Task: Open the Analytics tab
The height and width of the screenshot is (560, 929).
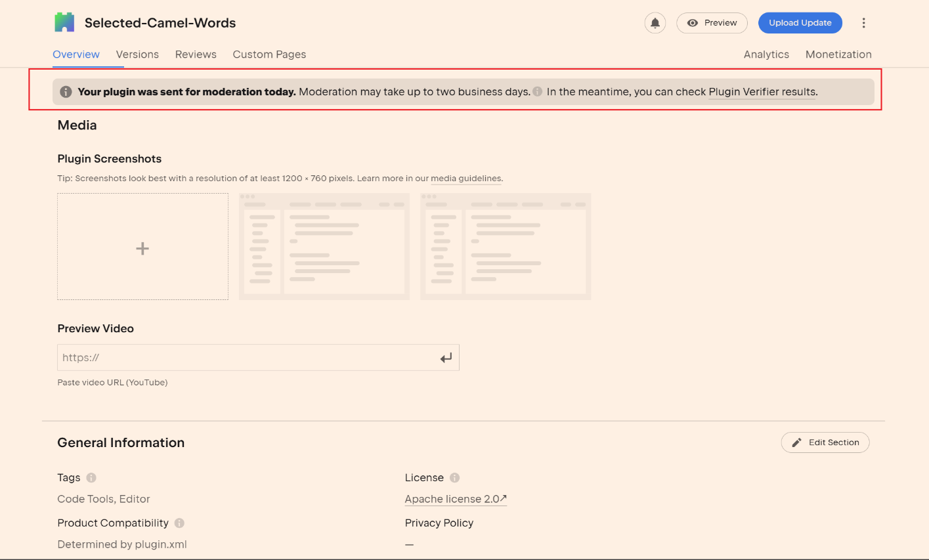Action: pyautogui.click(x=766, y=54)
